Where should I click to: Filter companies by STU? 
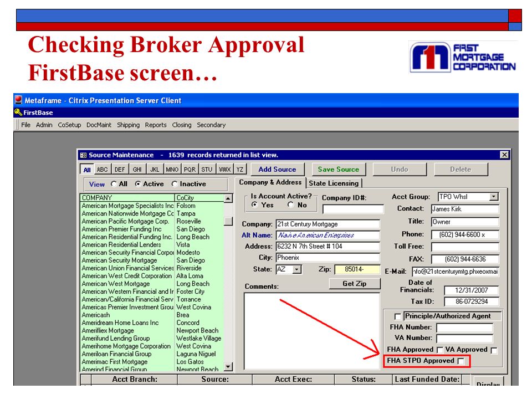coord(207,170)
